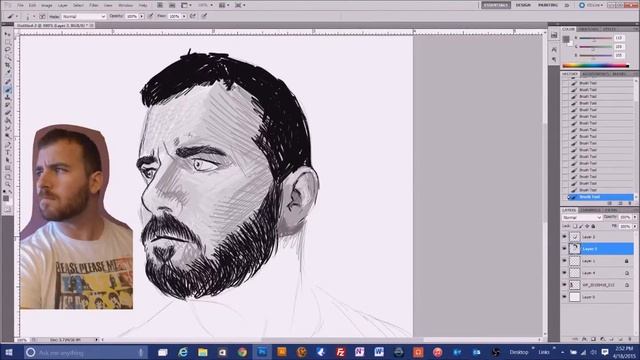The width and height of the screenshot is (640, 360).
Task: Create new snapshot in History panel footer
Action: click(x=620, y=203)
